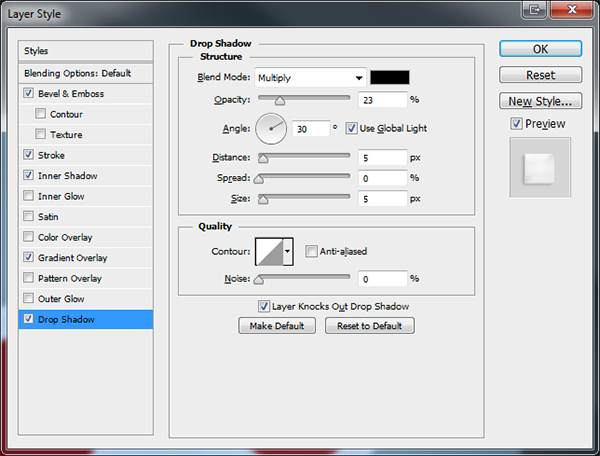Screen dimensions: 600x456
Task: Toggle Use Global Light checkbox
Action: click(x=351, y=128)
